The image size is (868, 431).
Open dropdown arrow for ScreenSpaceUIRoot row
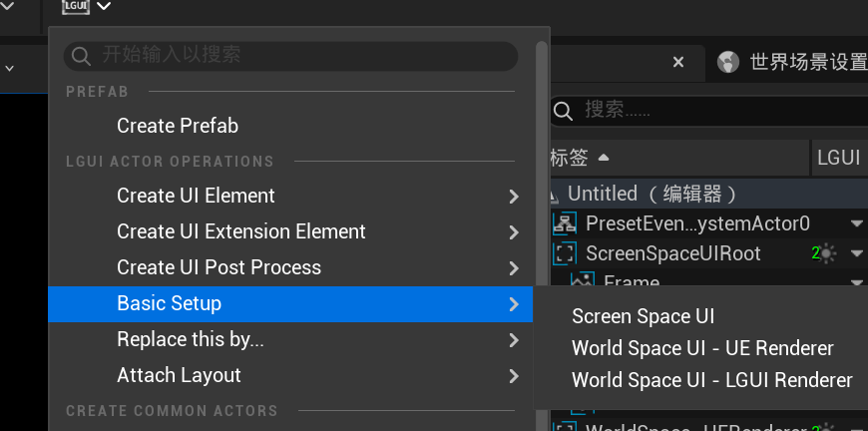856,253
